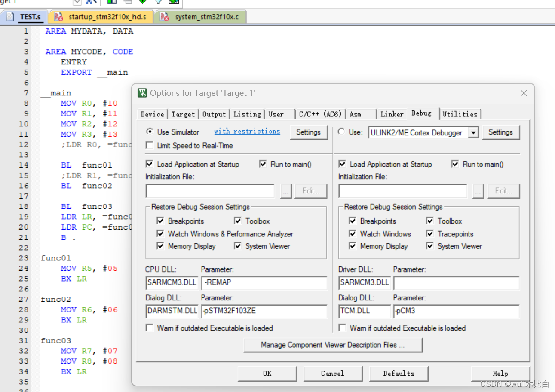Toggle ULINK-side System Viewer checkbox
The width and height of the screenshot is (555, 392).
pos(430,246)
